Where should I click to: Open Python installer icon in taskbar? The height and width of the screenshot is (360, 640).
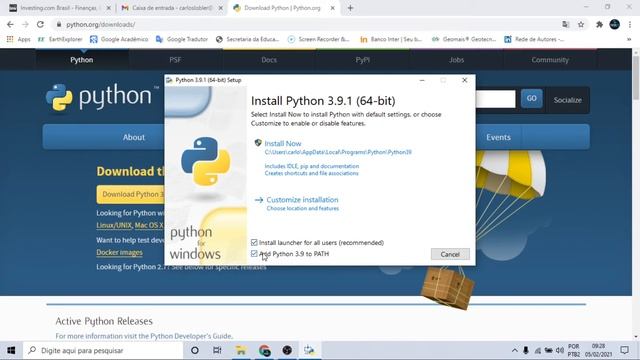click(x=309, y=350)
